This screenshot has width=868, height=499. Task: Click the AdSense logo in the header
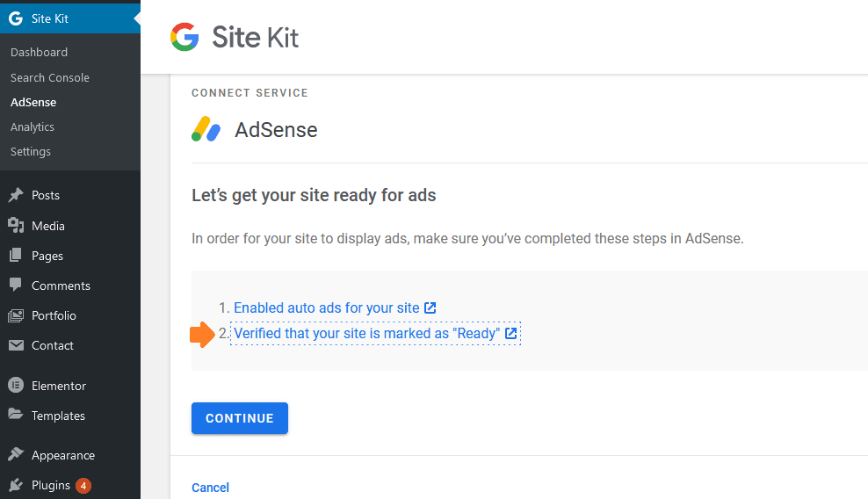[x=206, y=129]
